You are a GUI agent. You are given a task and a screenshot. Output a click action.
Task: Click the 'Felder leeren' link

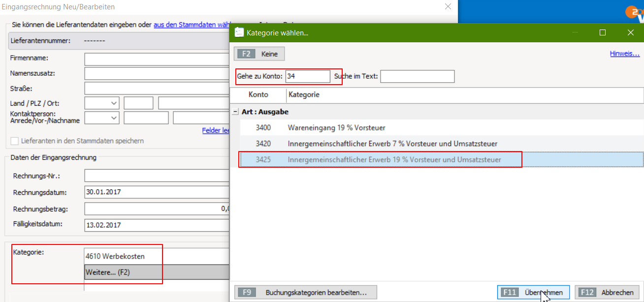pyautogui.click(x=216, y=130)
